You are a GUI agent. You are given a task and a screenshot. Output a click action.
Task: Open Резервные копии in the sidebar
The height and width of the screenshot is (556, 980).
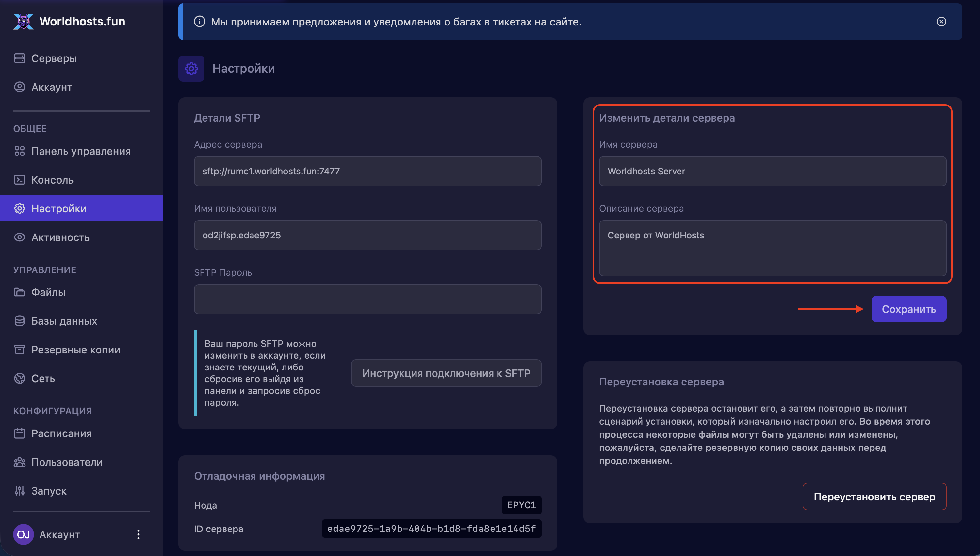(x=75, y=350)
